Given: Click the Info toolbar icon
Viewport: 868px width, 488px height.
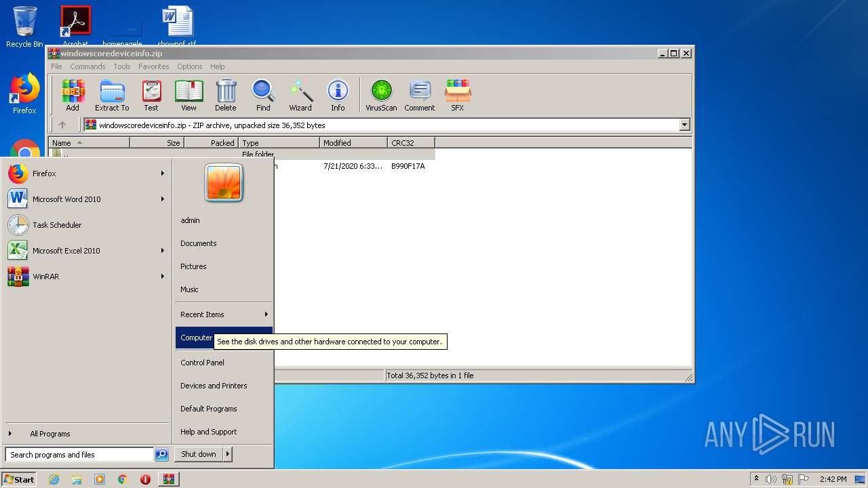Looking at the screenshot, I should 338,96.
